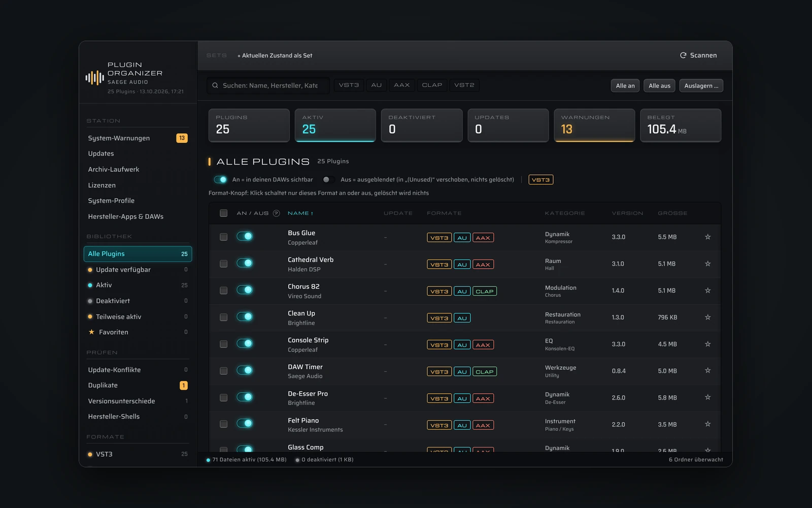Click the VST3 format badge for Bus Glue
This screenshot has height=508, width=812.
tap(439, 238)
